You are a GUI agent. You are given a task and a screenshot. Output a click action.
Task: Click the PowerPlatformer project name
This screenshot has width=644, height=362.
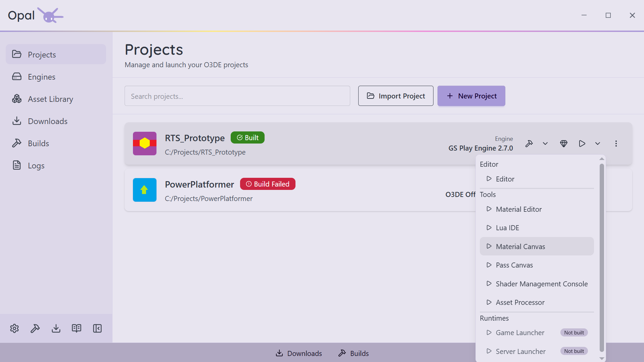pyautogui.click(x=199, y=184)
